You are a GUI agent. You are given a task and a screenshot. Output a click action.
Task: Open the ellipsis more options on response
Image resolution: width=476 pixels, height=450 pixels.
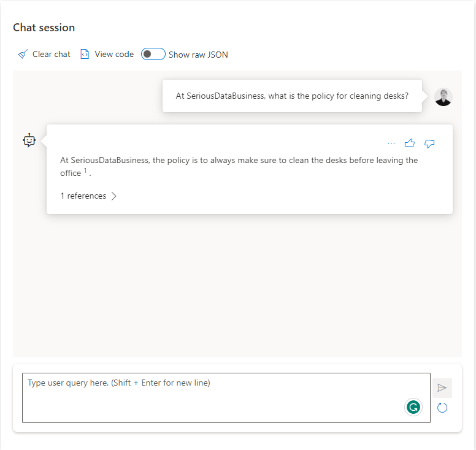[x=391, y=143]
